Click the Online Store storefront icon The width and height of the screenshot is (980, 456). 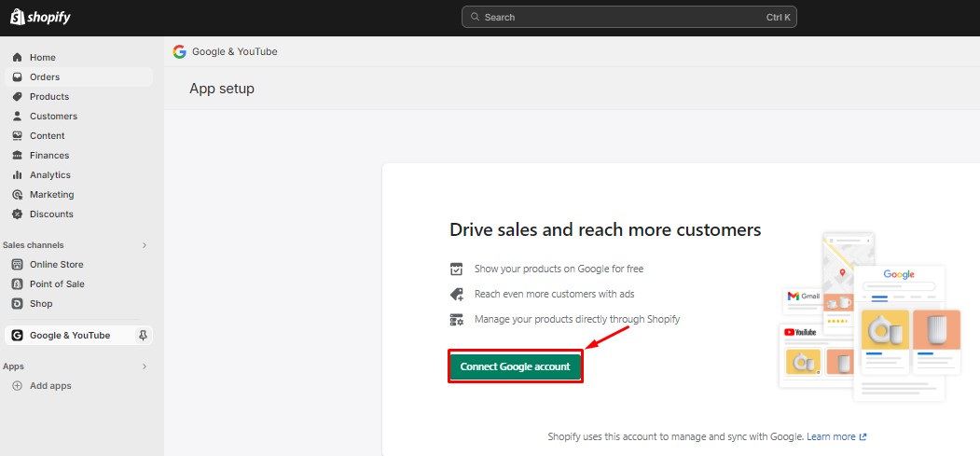[18, 265]
